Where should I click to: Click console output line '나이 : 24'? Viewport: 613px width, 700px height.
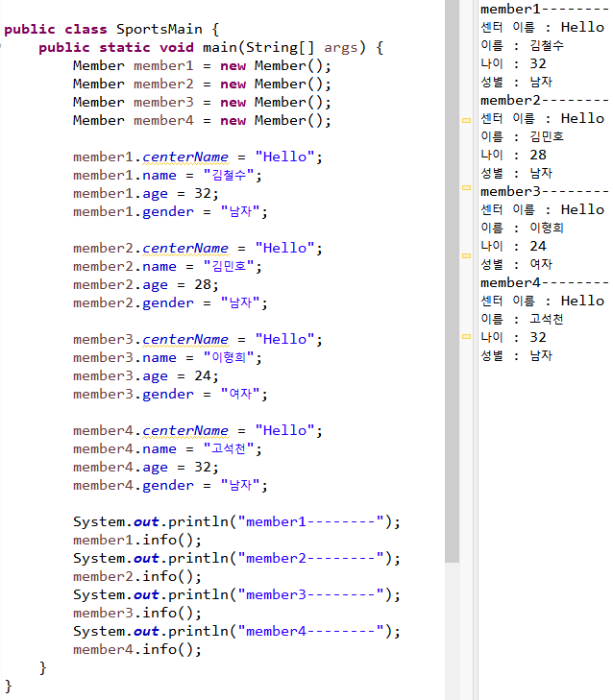coord(513,247)
